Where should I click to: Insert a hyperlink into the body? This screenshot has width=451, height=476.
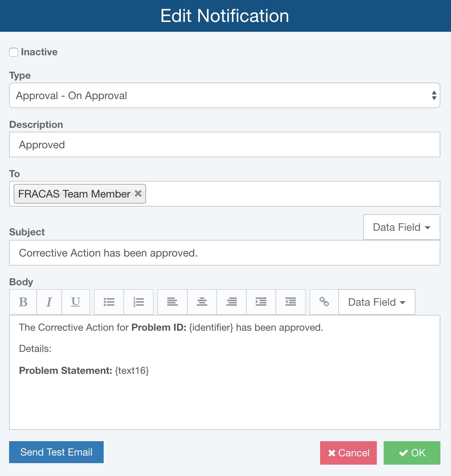(x=324, y=302)
